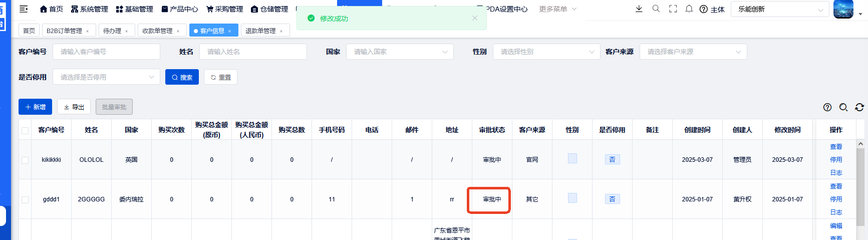Open the 采购管理 menu
This screenshot has width=868, height=240.
pyautogui.click(x=224, y=9)
